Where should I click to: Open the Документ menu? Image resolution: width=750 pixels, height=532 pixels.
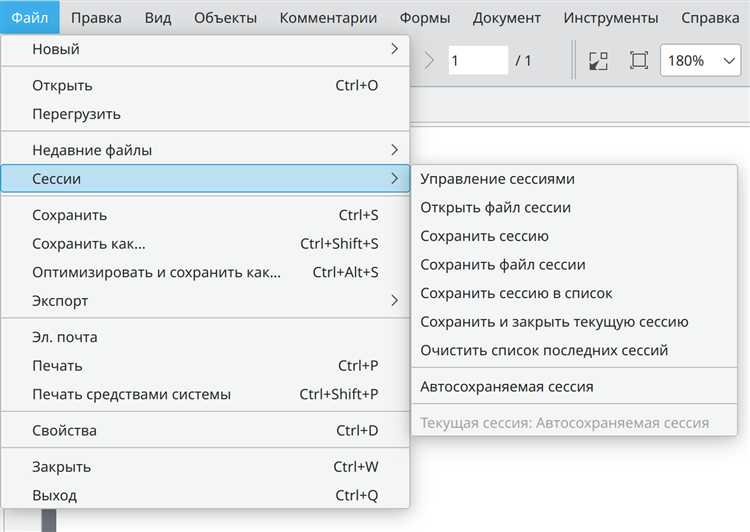pos(507,18)
